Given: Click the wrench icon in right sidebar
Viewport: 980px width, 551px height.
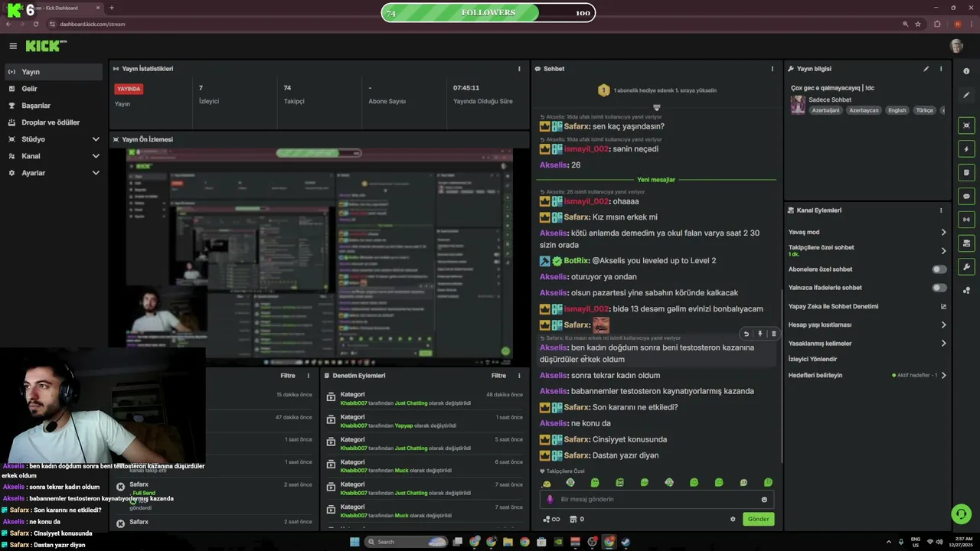Looking at the screenshot, I should 966,267.
